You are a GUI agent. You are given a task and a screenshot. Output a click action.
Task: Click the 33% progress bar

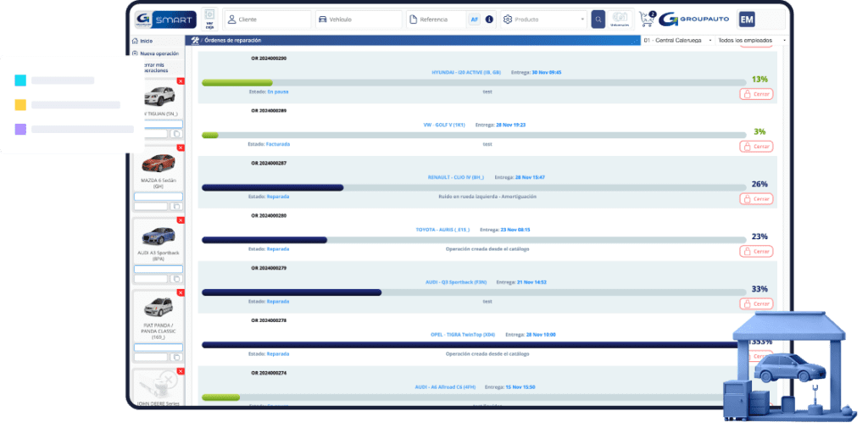[474, 292]
